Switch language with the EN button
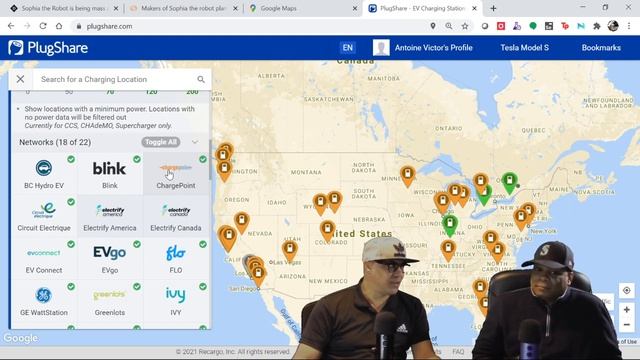The height and width of the screenshot is (360, 640). [x=347, y=48]
